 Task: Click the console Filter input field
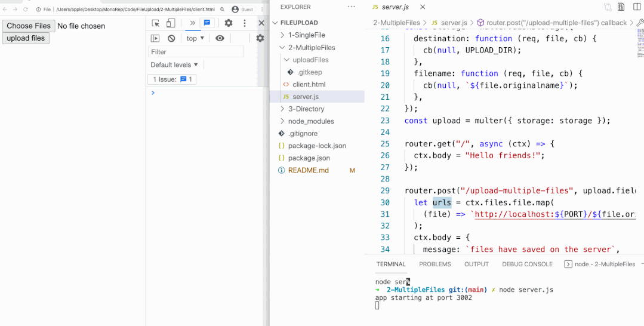(x=196, y=52)
